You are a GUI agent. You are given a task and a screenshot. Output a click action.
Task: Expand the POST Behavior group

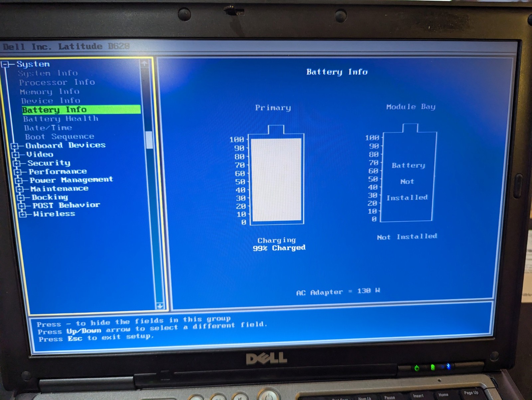point(22,206)
